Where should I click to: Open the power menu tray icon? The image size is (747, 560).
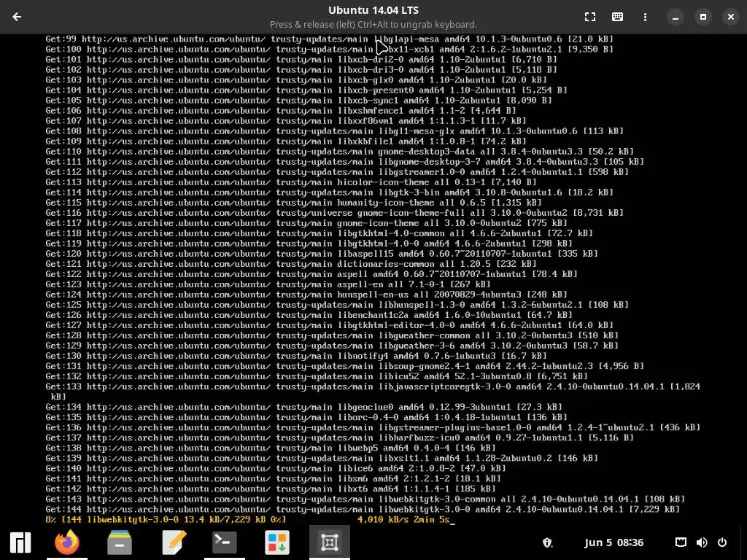[x=722, y=542]
